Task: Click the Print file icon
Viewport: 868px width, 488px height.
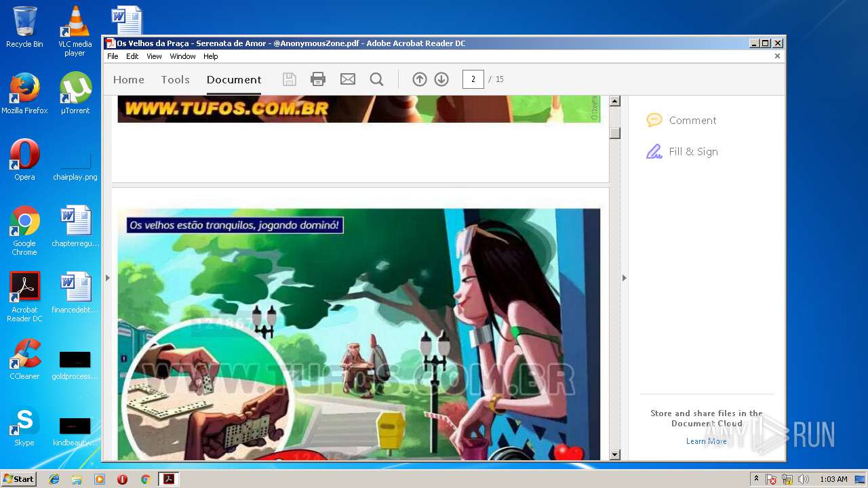Action: (318, 79)
